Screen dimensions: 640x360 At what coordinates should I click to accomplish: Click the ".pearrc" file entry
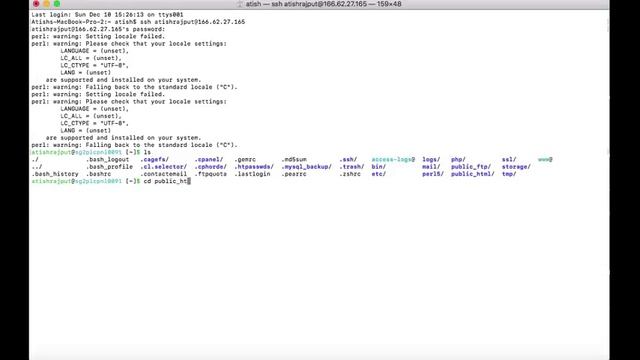[x=294, y=174]
